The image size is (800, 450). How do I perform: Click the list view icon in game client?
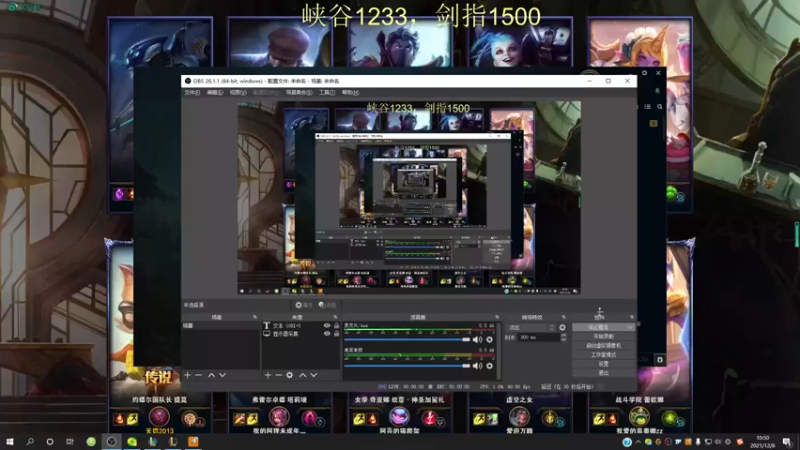pos(647,107)
